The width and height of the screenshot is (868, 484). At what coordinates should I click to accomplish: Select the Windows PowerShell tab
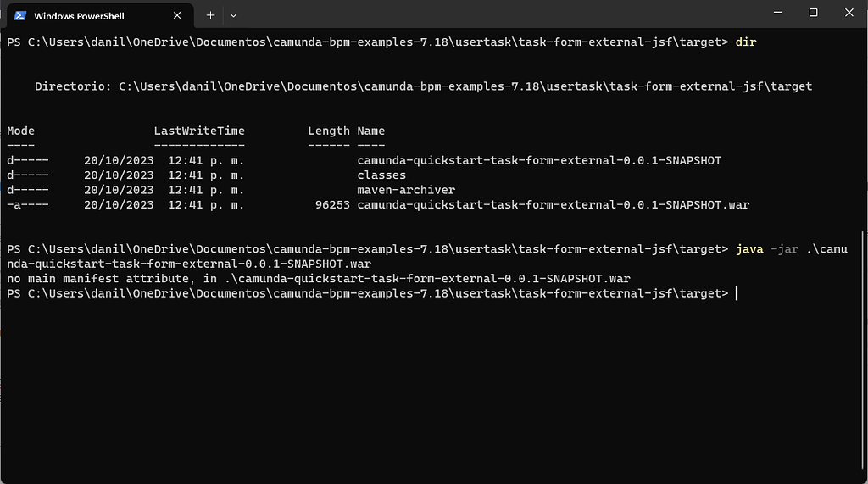point(98,15)
